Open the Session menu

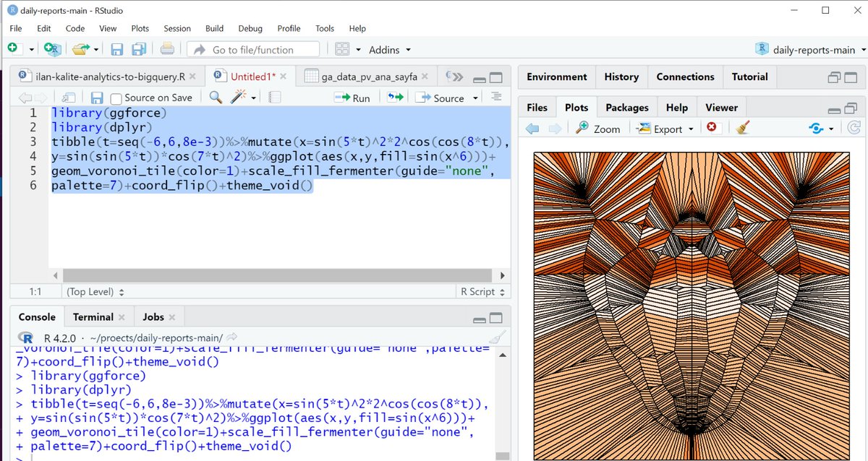point(177,28)
